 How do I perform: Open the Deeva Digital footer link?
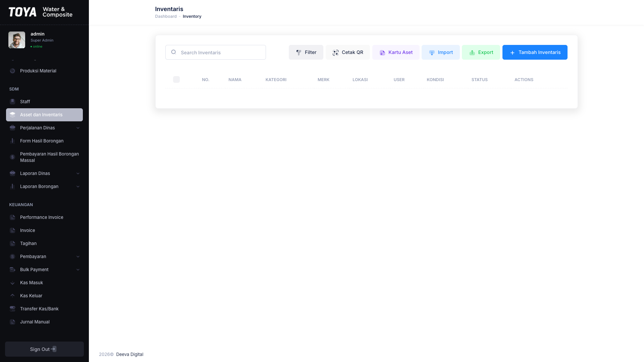point(129,354)
